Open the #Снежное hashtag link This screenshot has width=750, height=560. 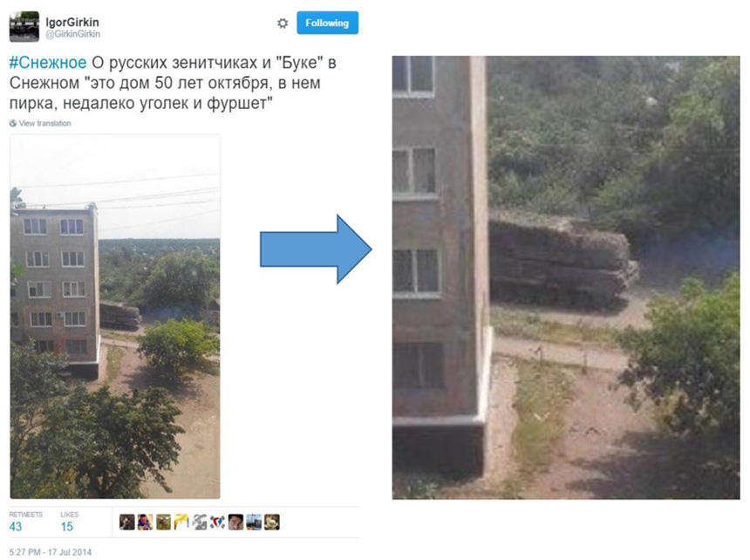[48, 63]
